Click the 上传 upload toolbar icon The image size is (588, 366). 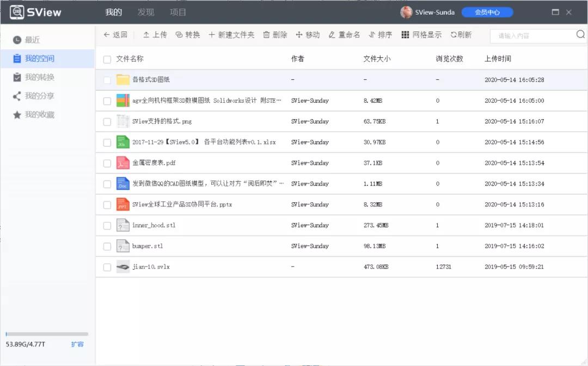[x=146, y=35]
